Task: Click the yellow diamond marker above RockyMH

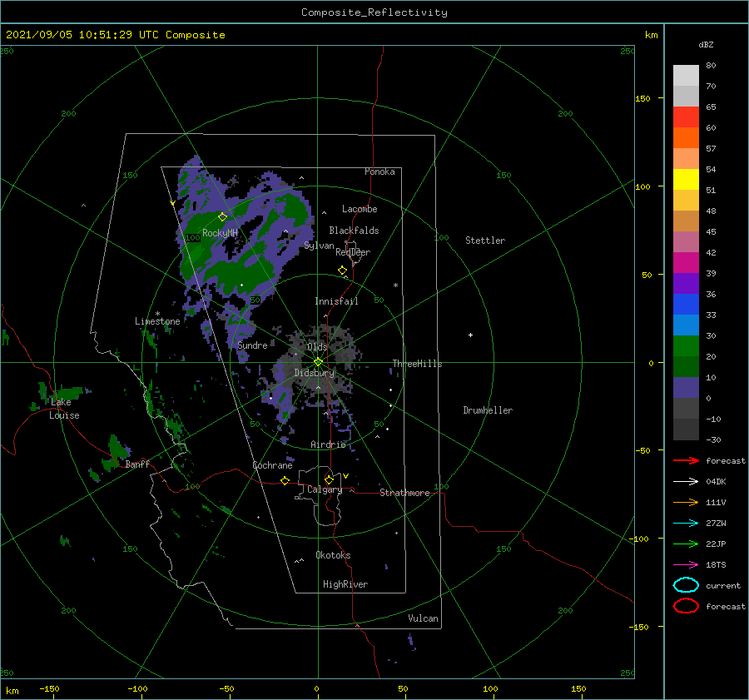Action: tap(222, 217)
